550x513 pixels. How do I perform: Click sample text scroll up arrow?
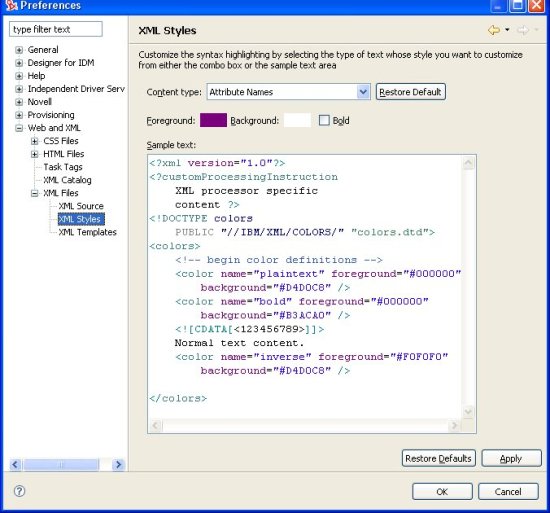(468, 163)
